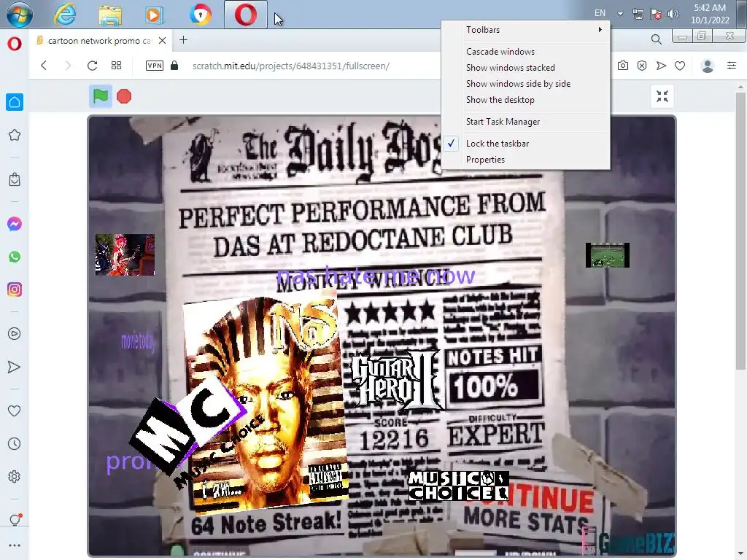This screenshot has width=747, height=560.
Task: Choose Show the desktop
Action: [x=525, y=99]
